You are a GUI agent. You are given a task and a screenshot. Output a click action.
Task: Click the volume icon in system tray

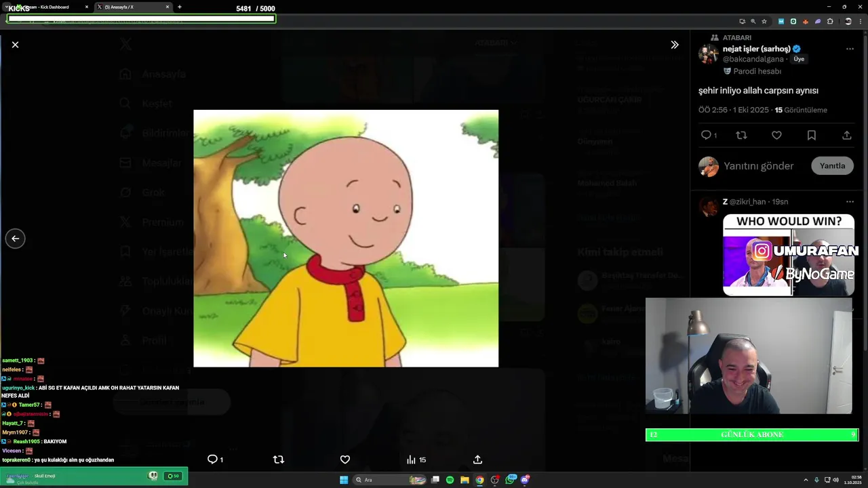(835, 480)
